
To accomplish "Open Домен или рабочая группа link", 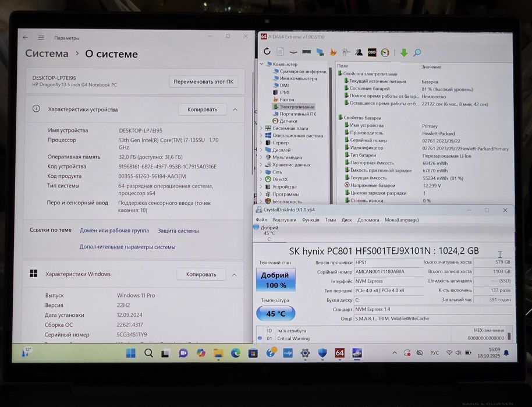I will (x=114, y=230).
